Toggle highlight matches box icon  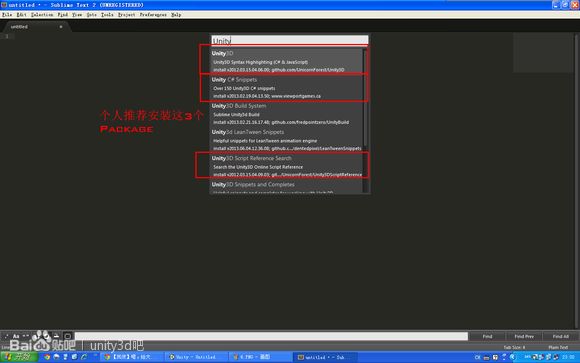click(68, 336)
